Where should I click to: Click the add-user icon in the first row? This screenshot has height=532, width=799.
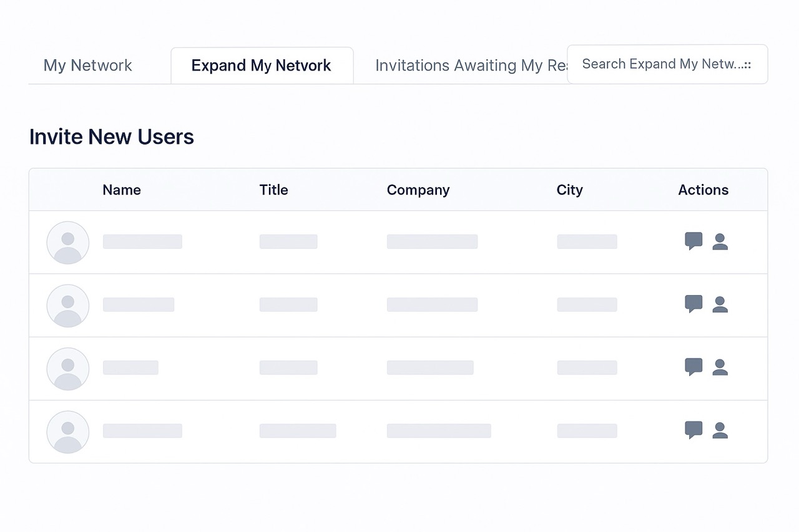click(x=720, y=241)
